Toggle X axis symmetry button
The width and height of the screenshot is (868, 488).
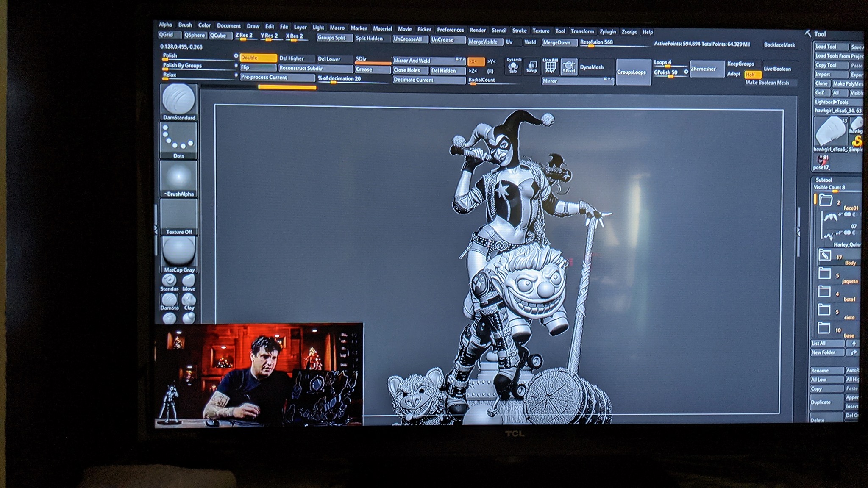(476, 61)
